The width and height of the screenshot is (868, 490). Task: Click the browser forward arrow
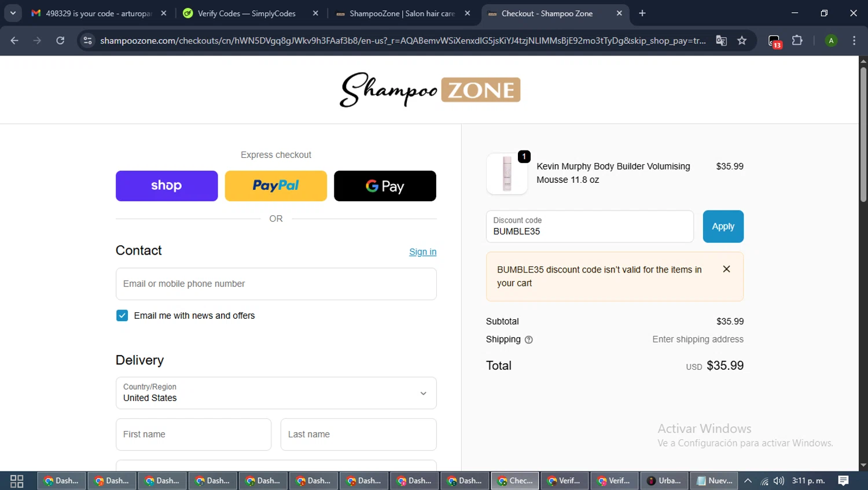37,40
